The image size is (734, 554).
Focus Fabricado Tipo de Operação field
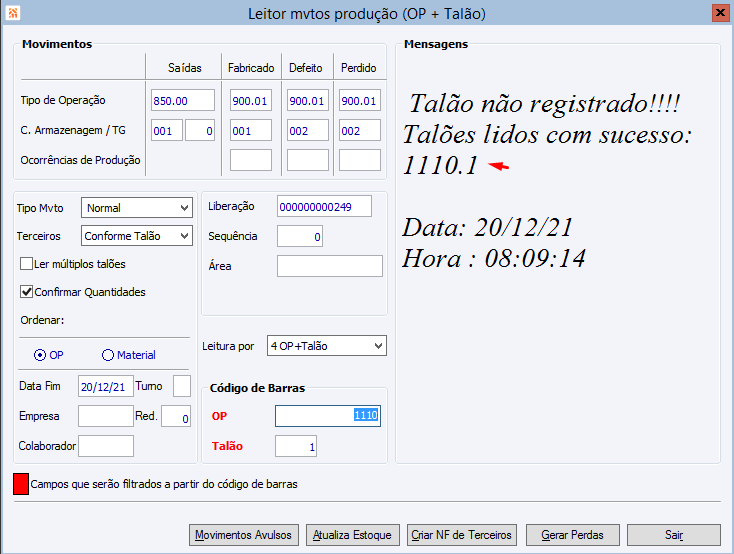tap(250, 101)
